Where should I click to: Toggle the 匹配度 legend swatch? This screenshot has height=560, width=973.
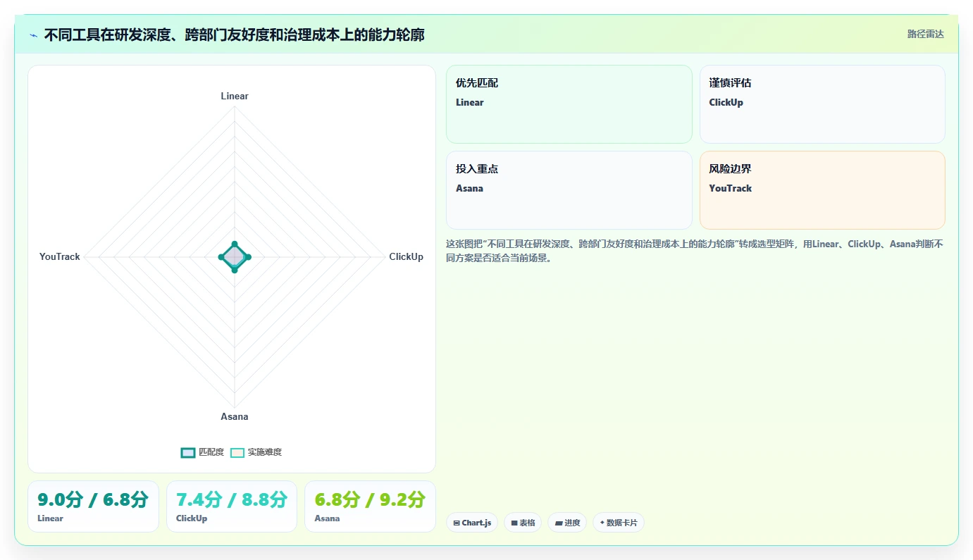pos(187,452)
